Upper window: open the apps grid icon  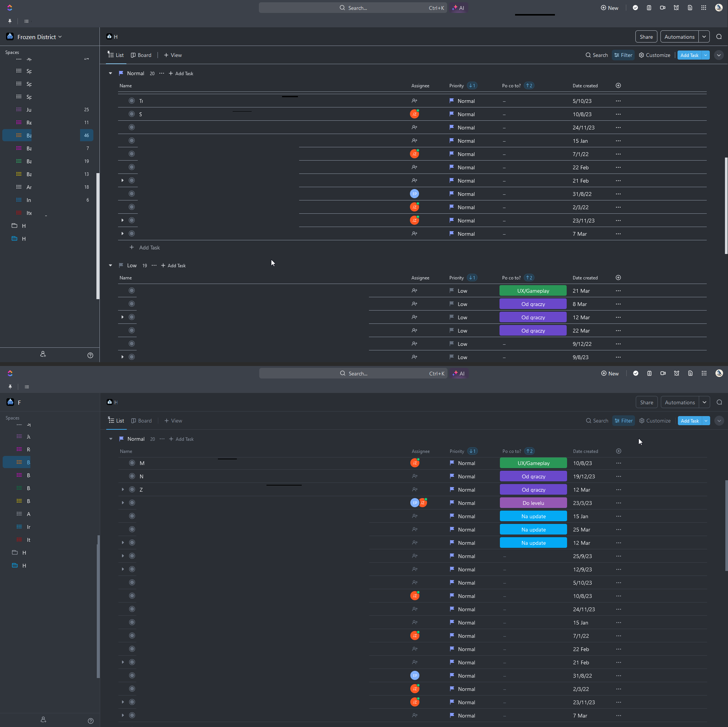[704, 8]
